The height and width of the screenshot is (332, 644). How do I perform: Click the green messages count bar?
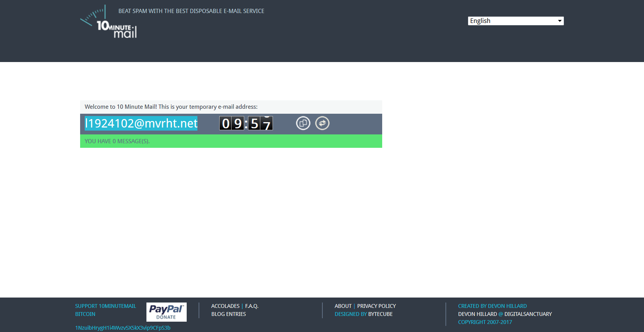pyautogui.click(x=231, y=141)
